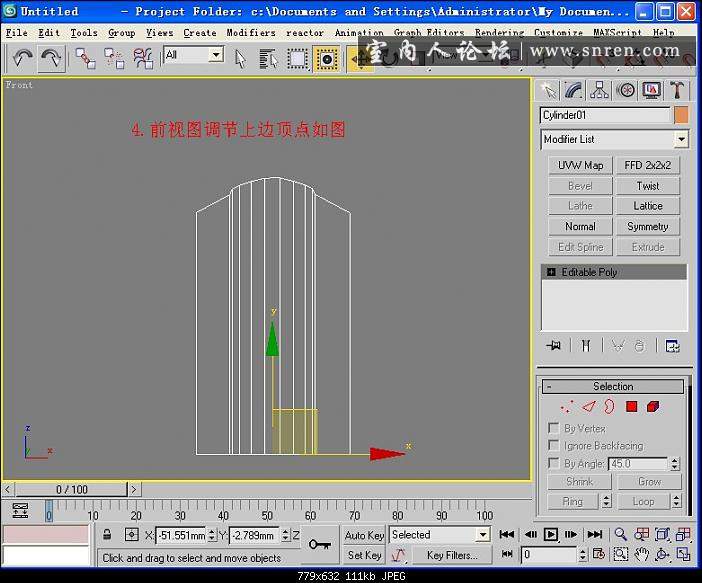Apply the UVW Map modifier button

click(x=580, y=165)
